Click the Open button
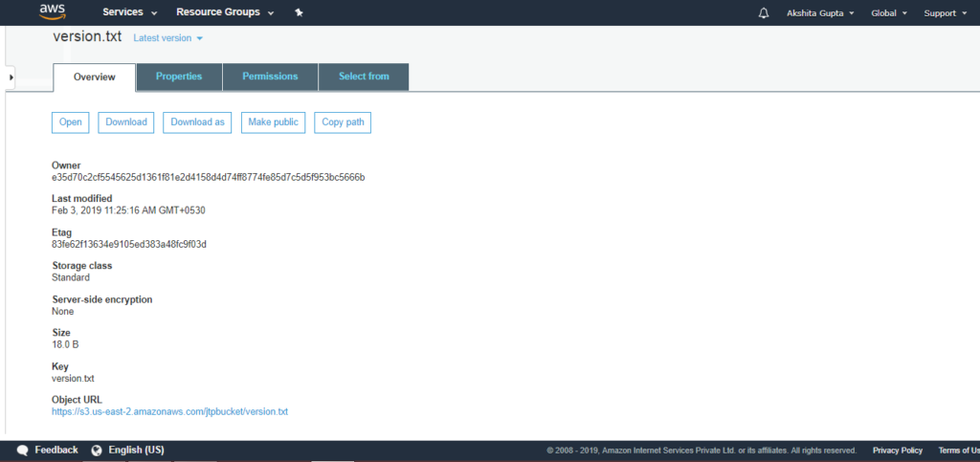 70,122
